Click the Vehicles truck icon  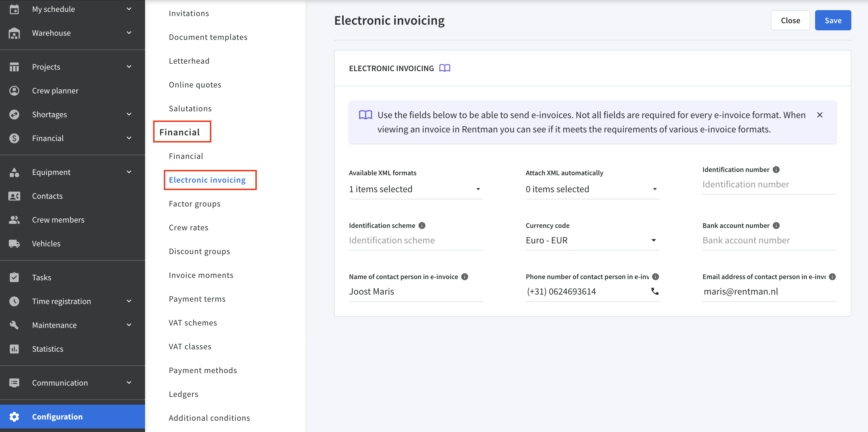pyautogui.click(x=14, y=243)
